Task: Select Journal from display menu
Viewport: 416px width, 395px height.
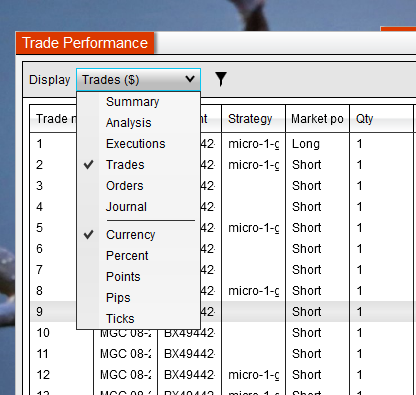Action: coord(126,207)
